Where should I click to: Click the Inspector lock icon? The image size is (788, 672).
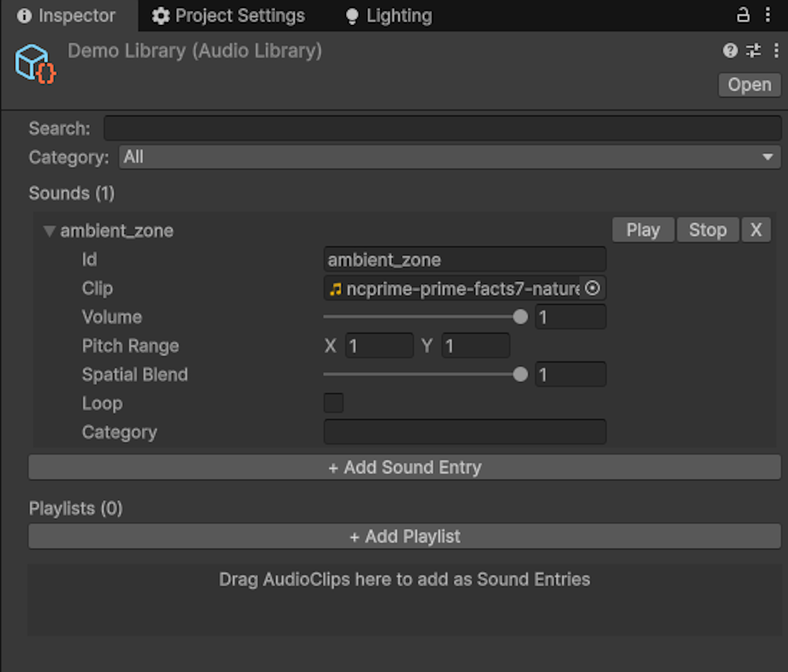743,15
